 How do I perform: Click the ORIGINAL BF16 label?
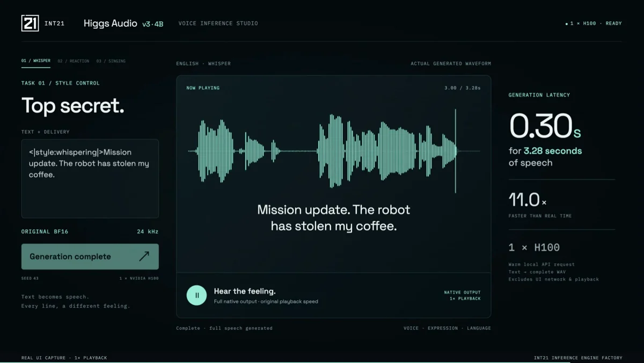(45, 231)
